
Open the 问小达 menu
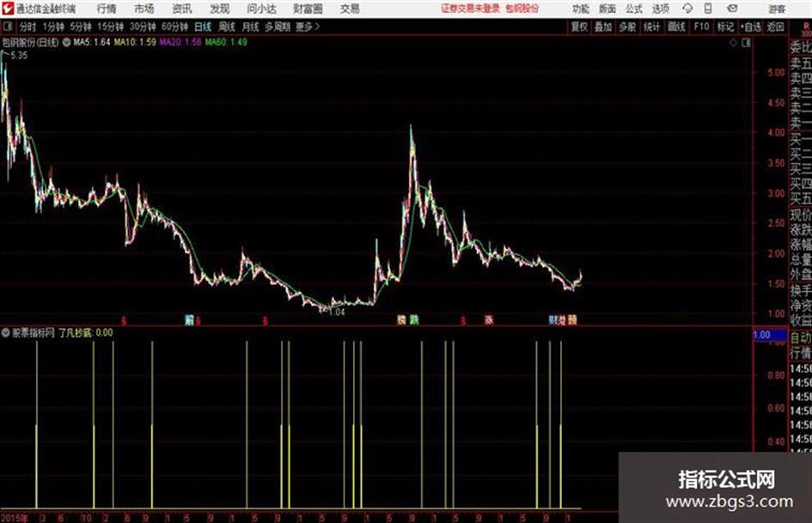(x=261, y=9)
